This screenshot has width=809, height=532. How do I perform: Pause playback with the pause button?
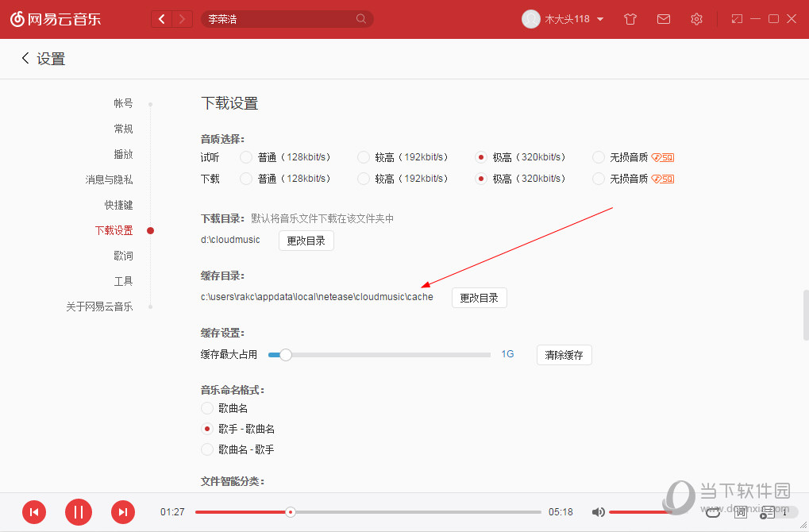click(x=79, y=512)
